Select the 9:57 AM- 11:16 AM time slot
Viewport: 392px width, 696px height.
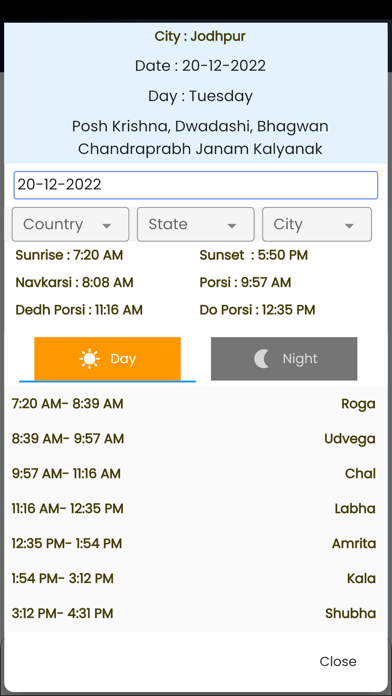(196, 474)
